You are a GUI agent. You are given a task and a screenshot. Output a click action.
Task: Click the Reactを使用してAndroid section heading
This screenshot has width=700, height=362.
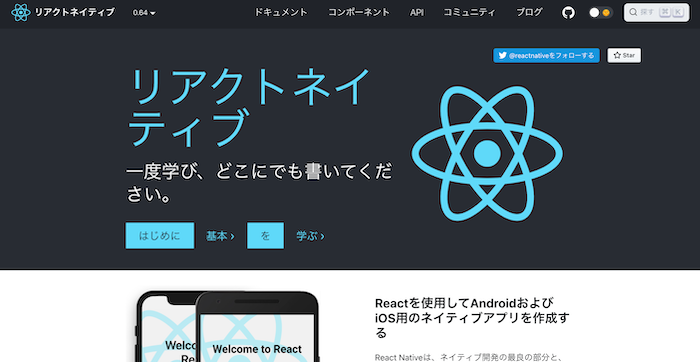tap(472, 318)
